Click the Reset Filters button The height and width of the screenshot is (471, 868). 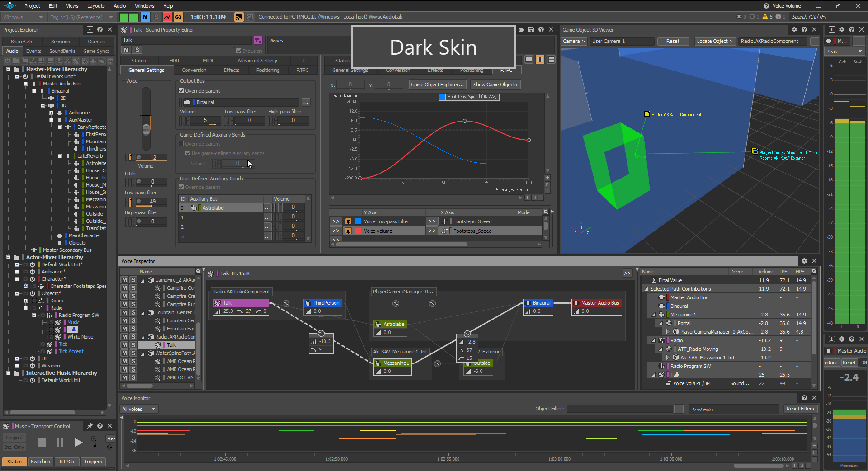tap(800, 409)
